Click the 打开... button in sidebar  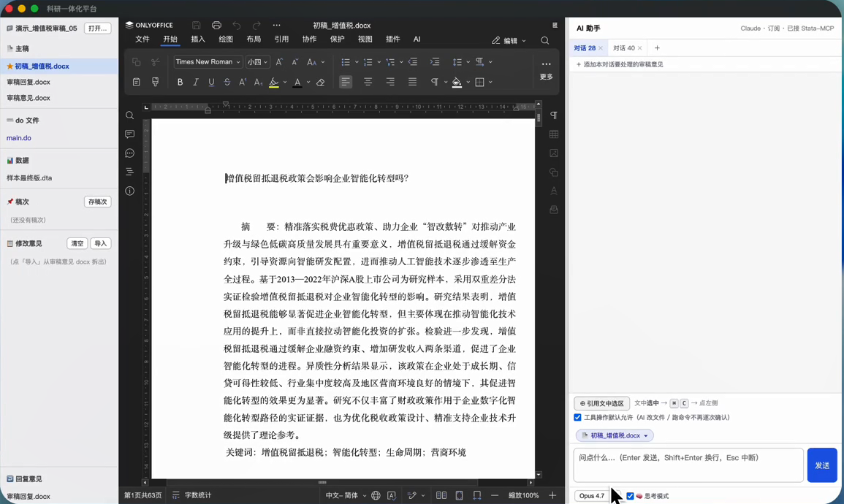tap(97, 28)
